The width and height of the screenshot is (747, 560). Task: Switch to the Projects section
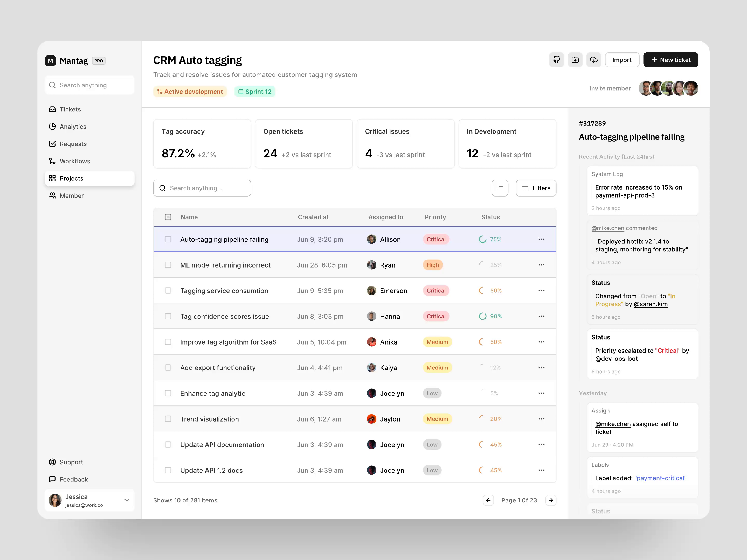(x=71, y=178)
